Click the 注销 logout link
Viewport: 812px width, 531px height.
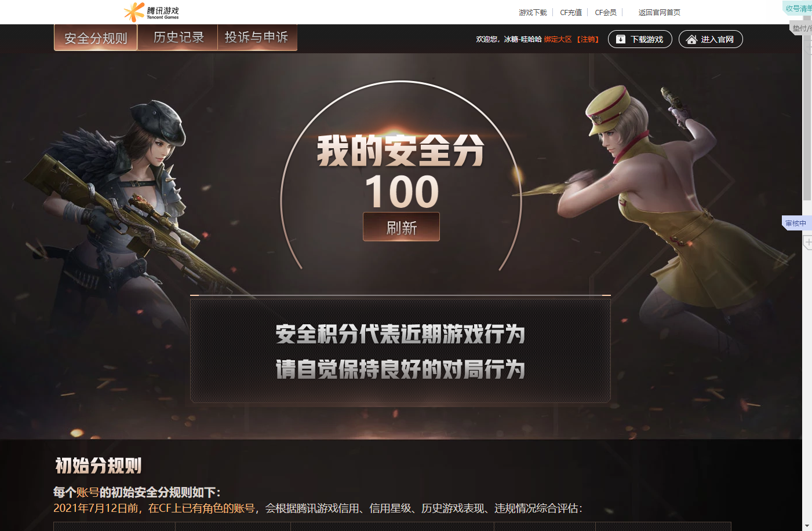[x=588, y=39]
